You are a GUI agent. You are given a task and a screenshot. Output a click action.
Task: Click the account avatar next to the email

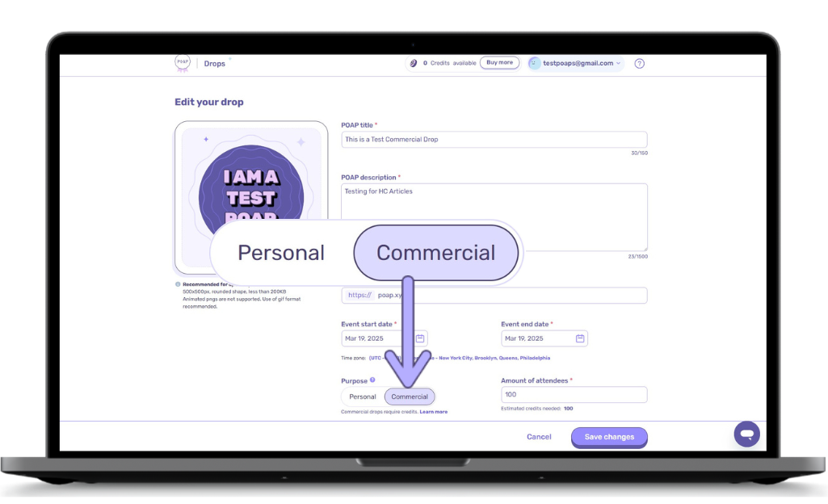[x=535, y=63]
